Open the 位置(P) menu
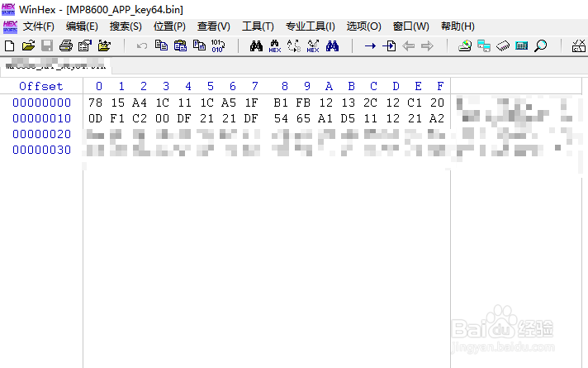Image resolution: width=588 pixels, height=368 pixels. click(x=169, y=26)
